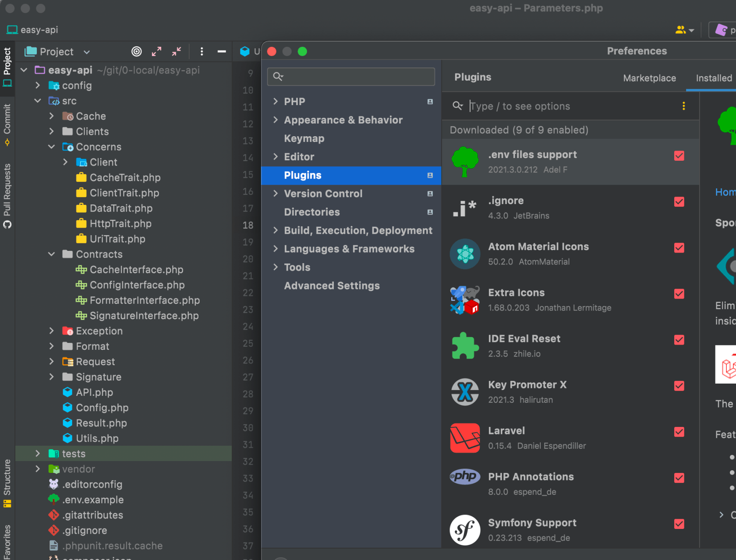Select Directories in preferences list
Viewport: 736px width, 560px height.
coord(312,212)
